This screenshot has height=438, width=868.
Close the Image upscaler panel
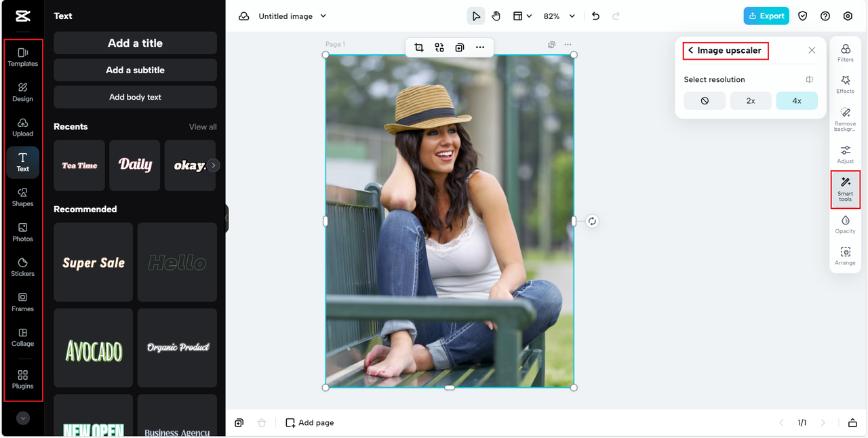tap(812, 50)
